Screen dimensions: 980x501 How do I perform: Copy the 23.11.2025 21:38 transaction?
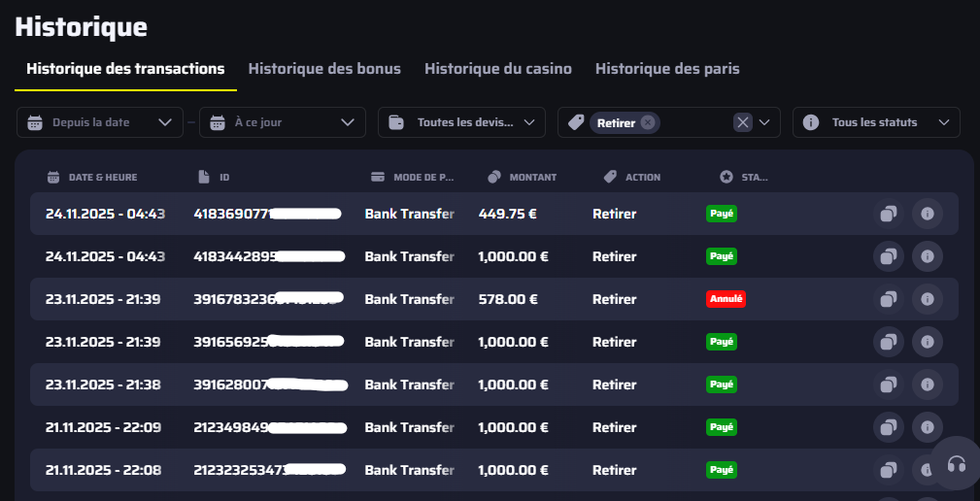888,384
